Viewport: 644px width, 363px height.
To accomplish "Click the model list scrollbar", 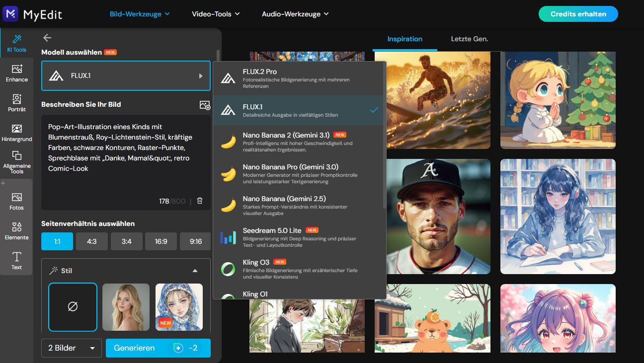I will [x=385, y=134].
